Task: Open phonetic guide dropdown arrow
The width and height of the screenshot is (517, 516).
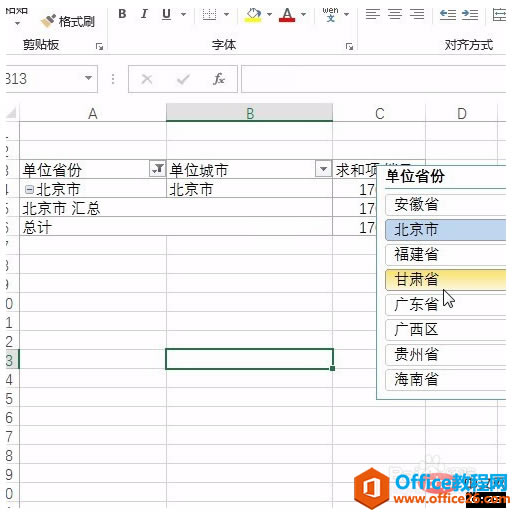Action: point(346,14)
